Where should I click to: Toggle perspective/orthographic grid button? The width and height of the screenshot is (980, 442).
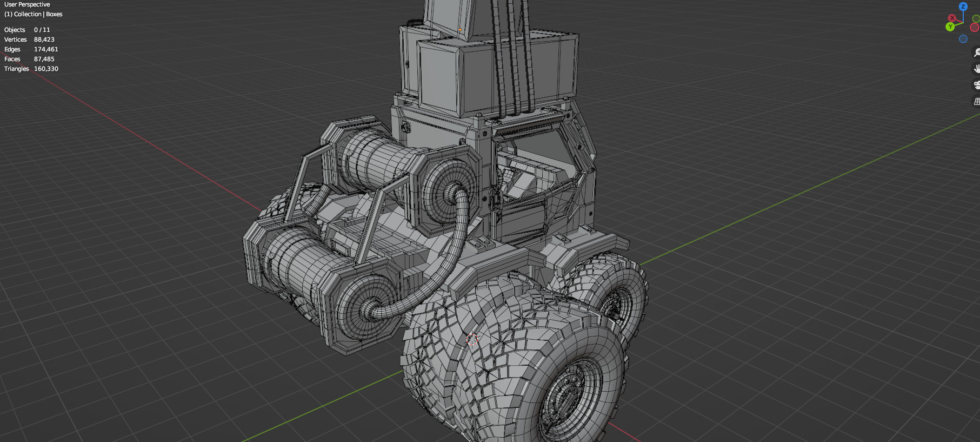coord(977,101)
